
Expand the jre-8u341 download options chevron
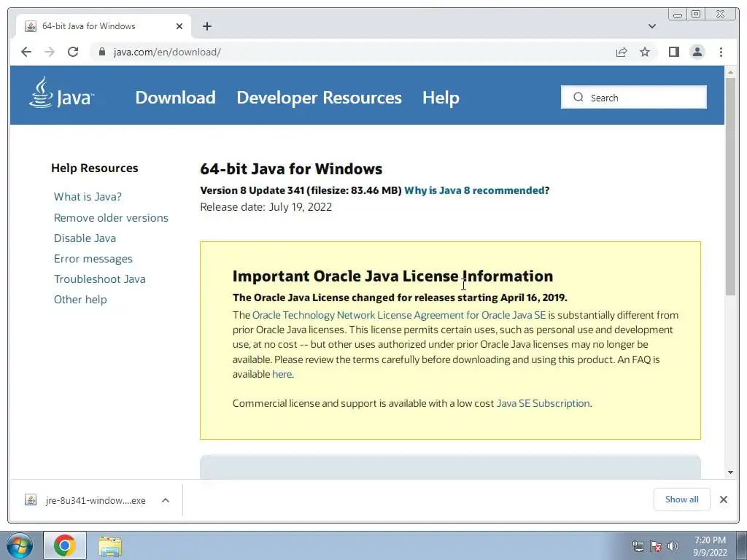(166, 500)
